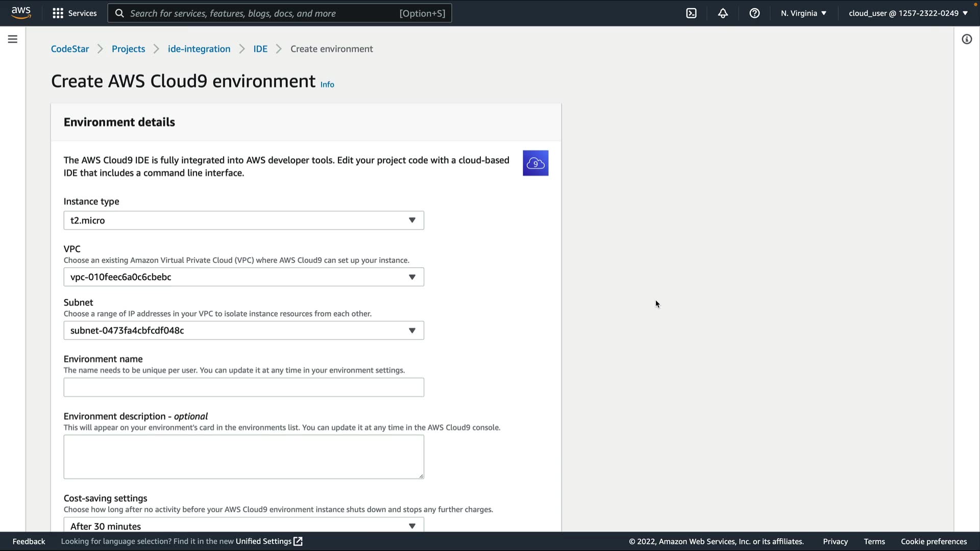
Task: Click the AWS logo home icon
Action: click(21, 13)
